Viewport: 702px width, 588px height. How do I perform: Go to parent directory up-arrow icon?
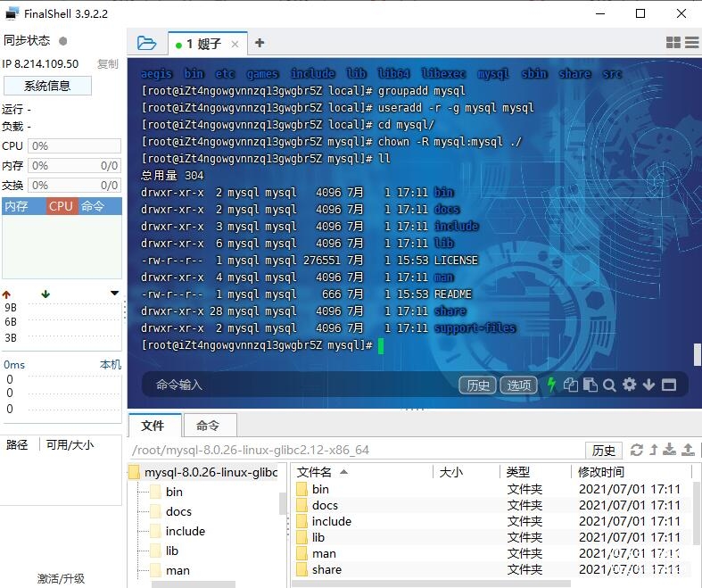point(654,450)
